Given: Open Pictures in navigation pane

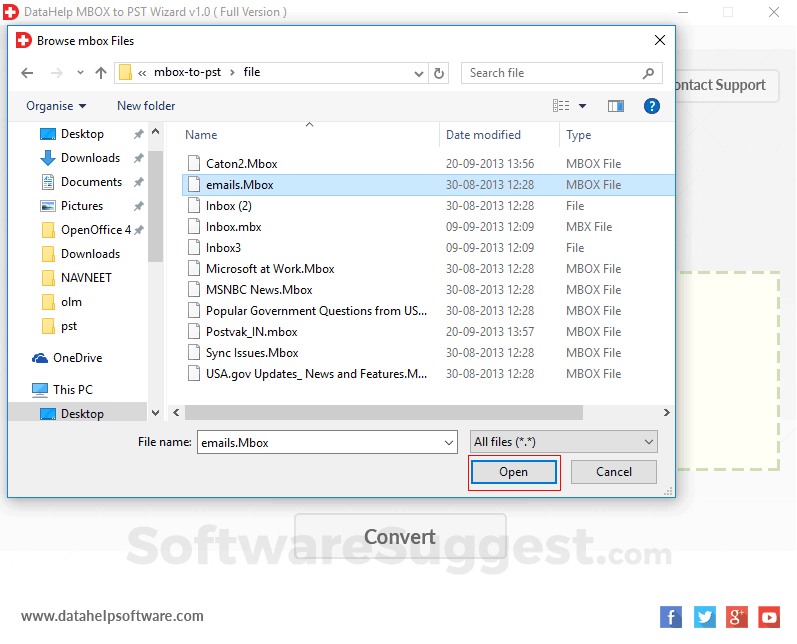Looking at the screenshot, I should [82, 206].
